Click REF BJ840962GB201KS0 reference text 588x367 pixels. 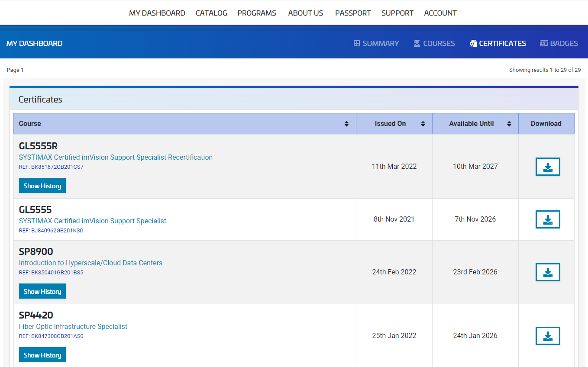[51, 231]
